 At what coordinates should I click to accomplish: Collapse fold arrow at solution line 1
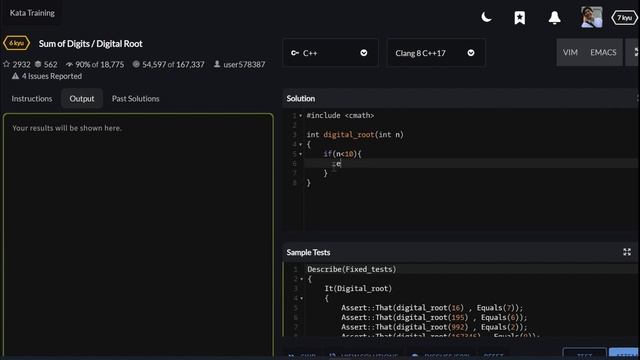(301, 116)
